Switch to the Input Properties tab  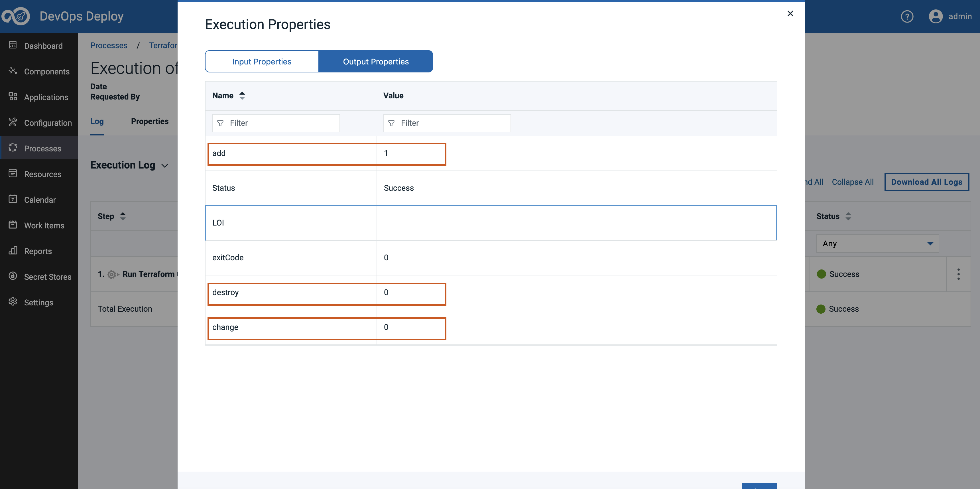[262, 62]
